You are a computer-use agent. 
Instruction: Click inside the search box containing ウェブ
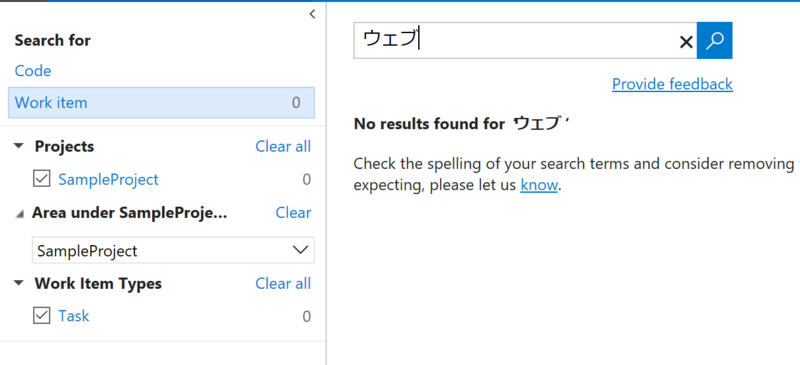[x=525, y=40]
